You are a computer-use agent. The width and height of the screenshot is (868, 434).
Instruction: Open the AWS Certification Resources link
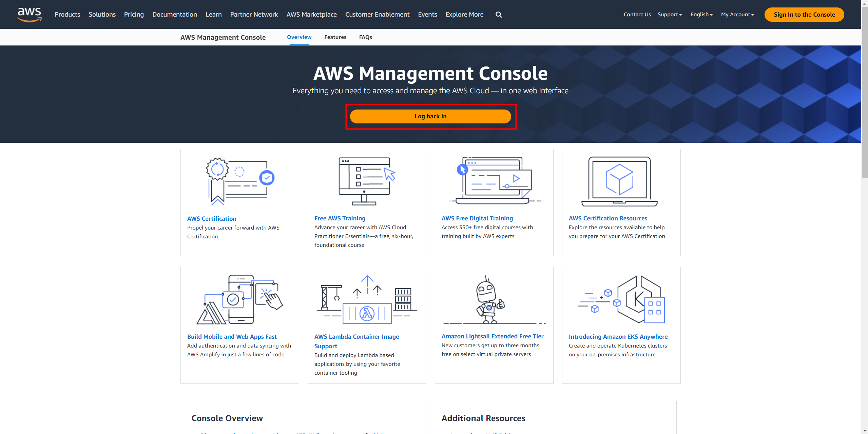(x=608, y=218)
